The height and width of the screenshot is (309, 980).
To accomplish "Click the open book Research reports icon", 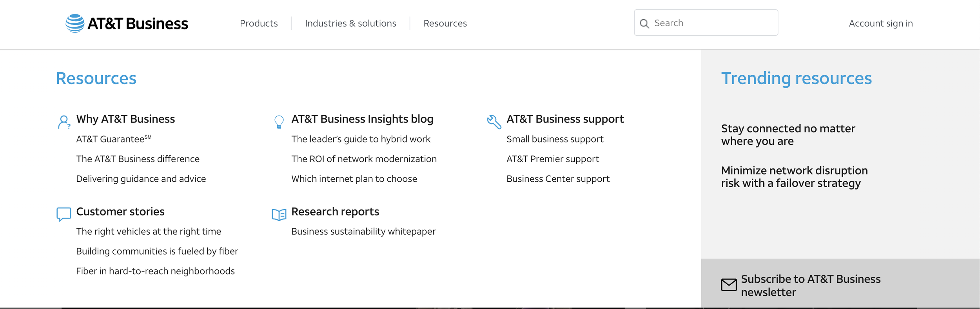I will [279, 214].
